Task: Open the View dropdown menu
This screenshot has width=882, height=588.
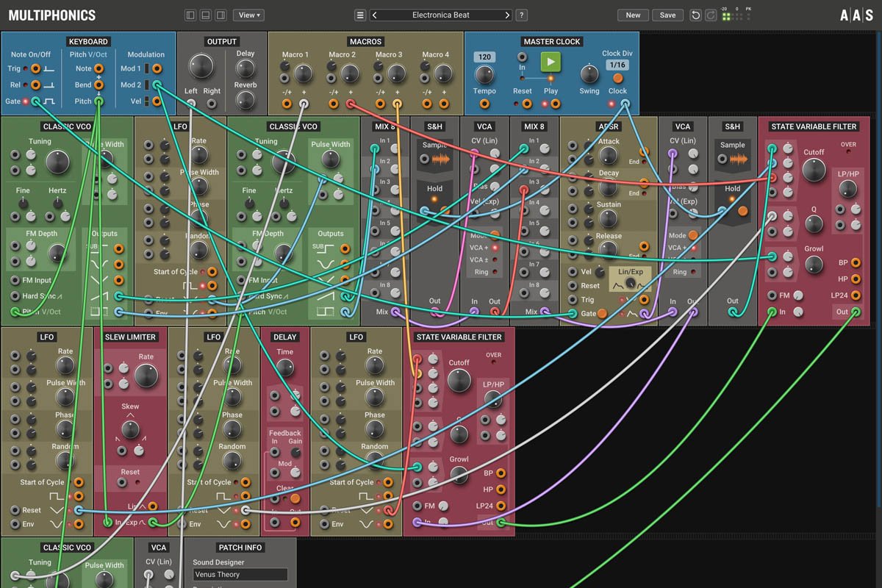Action: coord(248,15)
